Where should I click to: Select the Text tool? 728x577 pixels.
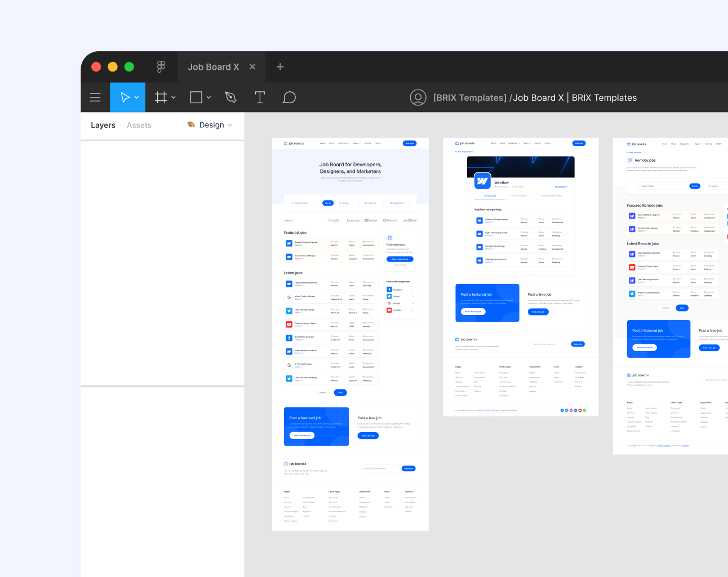(x=260, y=97)
